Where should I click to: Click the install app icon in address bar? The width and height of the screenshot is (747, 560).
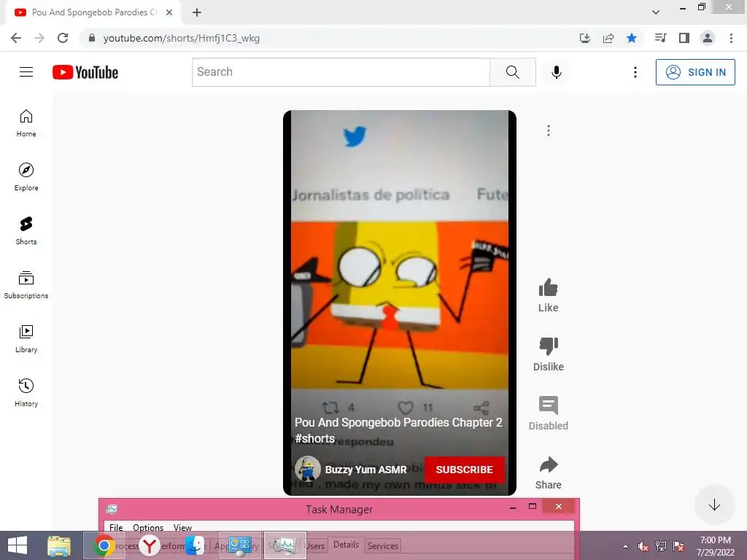[584, 38]
